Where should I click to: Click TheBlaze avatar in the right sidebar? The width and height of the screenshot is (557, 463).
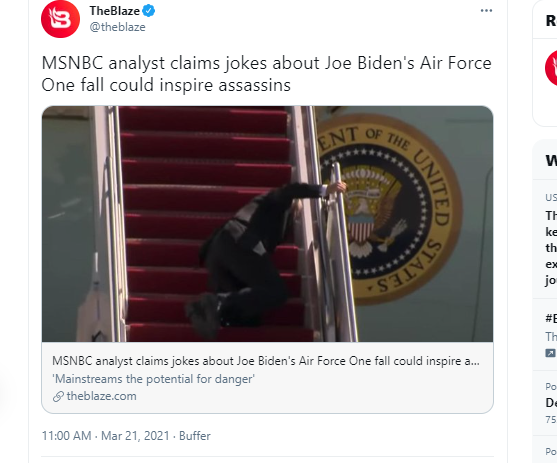point(551,68)
